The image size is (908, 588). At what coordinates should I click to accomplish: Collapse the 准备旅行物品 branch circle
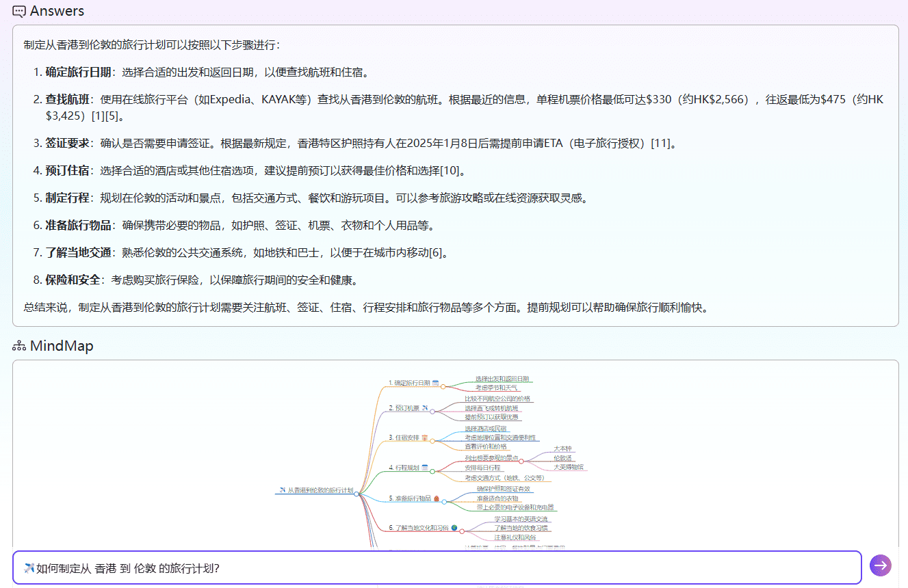click(x=443, y=502)
